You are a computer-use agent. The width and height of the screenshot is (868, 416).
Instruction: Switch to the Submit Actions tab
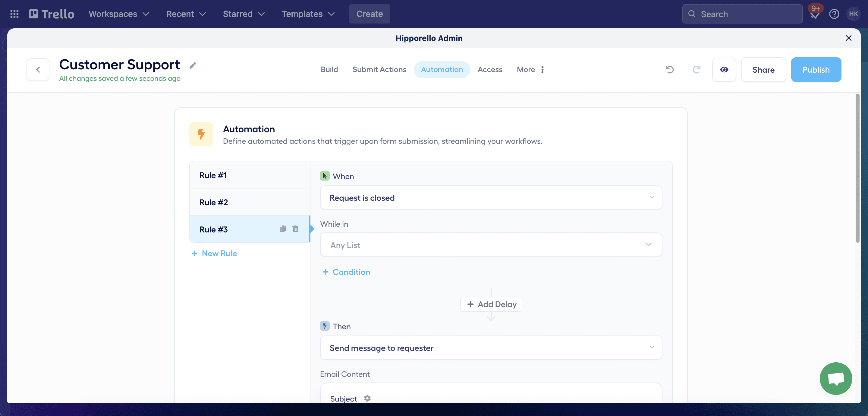(x=379, y=69)
